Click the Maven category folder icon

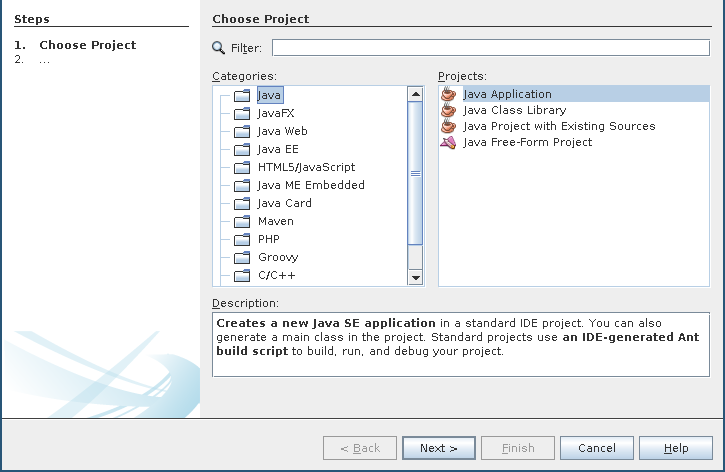[x=241, y=221]
